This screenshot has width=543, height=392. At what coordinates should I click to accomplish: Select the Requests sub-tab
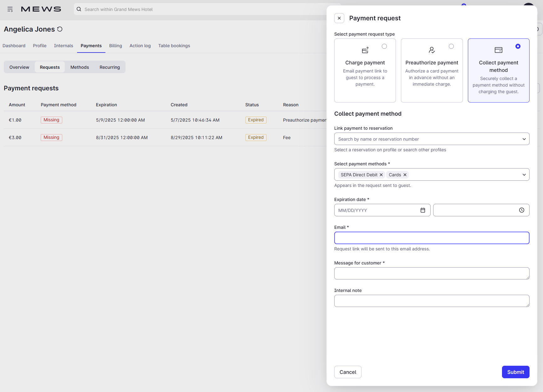[x=50, y=67]
